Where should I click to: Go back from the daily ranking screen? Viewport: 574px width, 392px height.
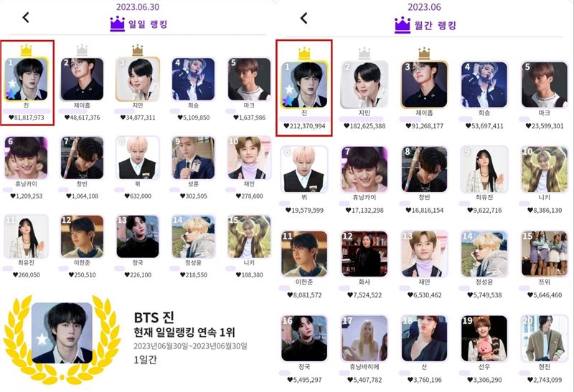[26, 17]
